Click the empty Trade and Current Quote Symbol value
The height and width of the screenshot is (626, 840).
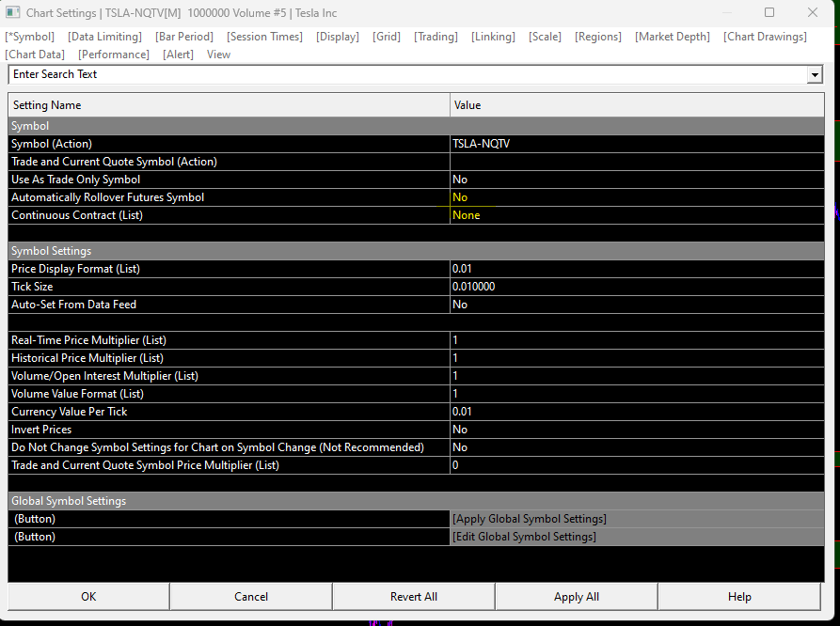[x=637, y=162]
